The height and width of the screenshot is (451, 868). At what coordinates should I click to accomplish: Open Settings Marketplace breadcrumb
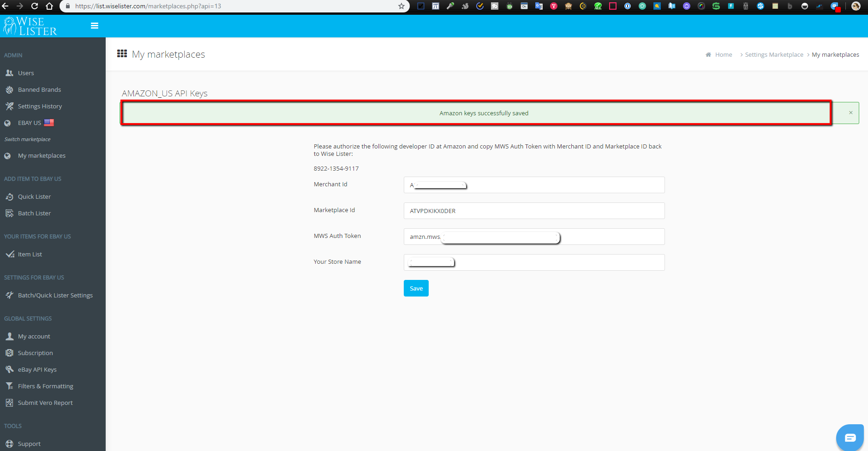(774, 54)
